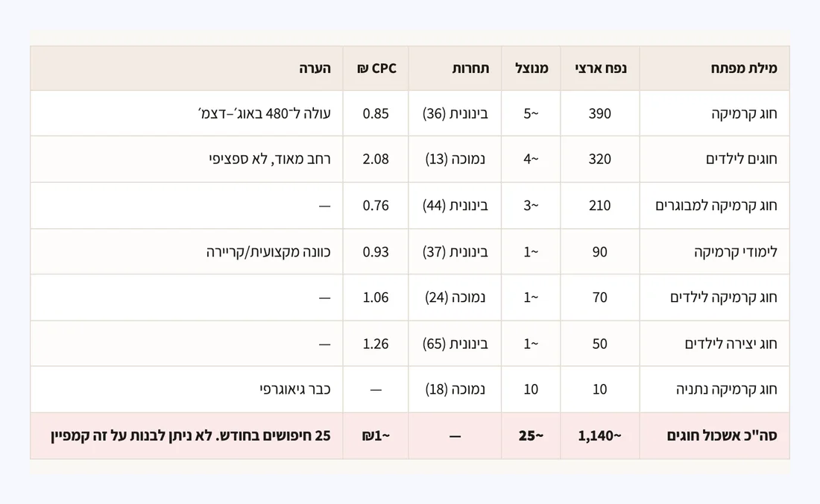
Task: Click the נפח ארצי column header
Action: click(600, 69)
